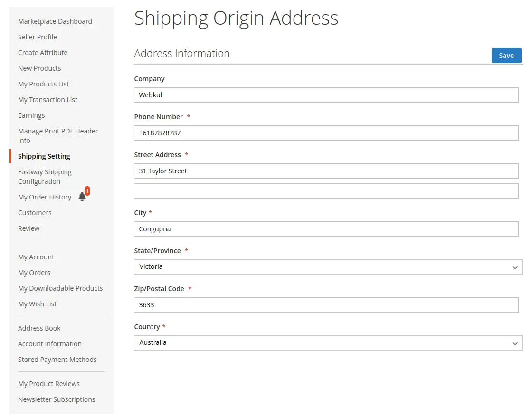Select the currently active Shipping Setting entry
Viewport: 532px width, 418px height.
44,156
